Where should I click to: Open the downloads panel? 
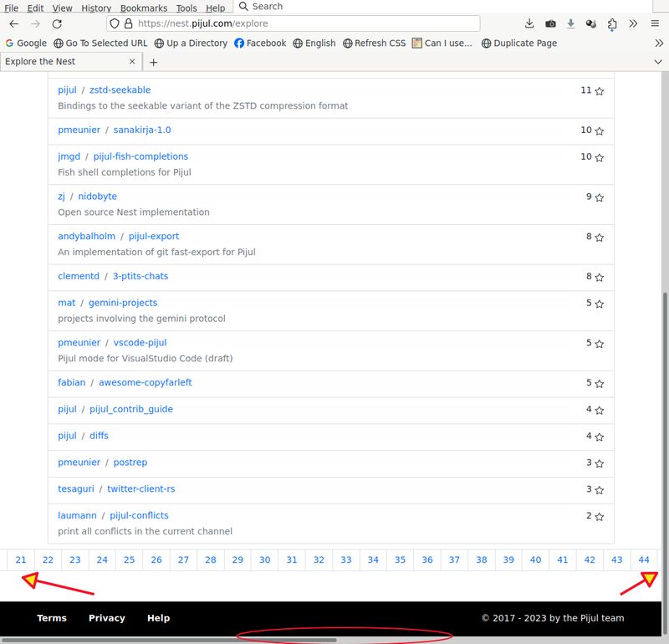click(x=529, y=23)
